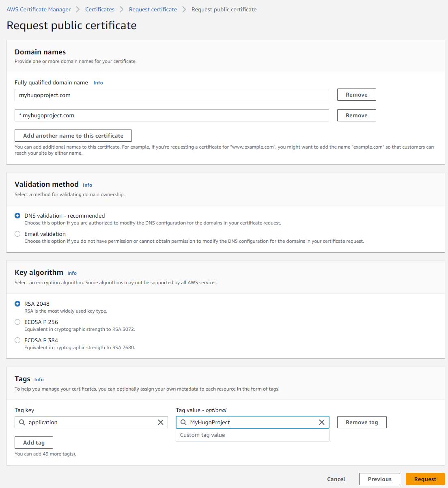Choose ECDSA P 384 key algorithm
The image size is (448, 488).
pyautogui.click(x=17, y=340)
